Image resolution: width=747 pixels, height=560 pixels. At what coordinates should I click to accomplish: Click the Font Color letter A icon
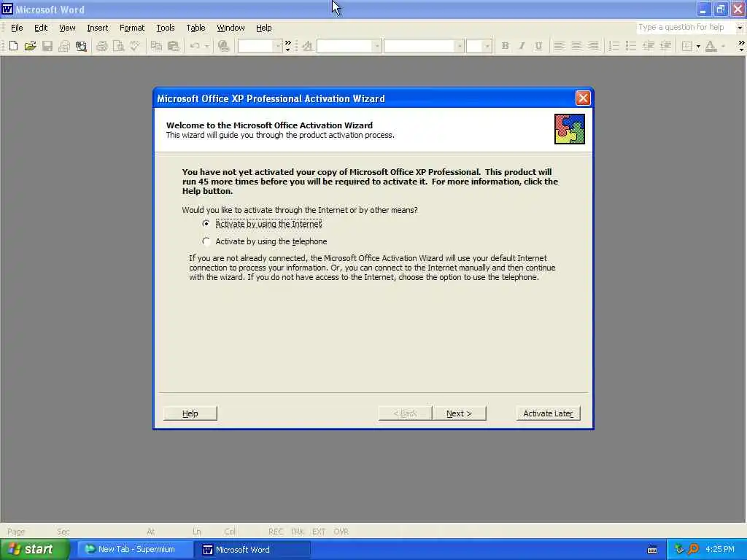point(711,46)
